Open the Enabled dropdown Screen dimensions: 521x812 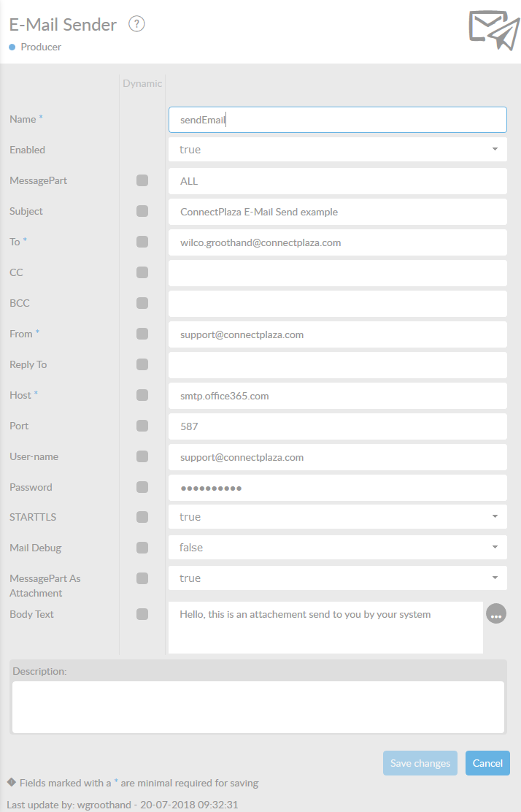(337, 150)
